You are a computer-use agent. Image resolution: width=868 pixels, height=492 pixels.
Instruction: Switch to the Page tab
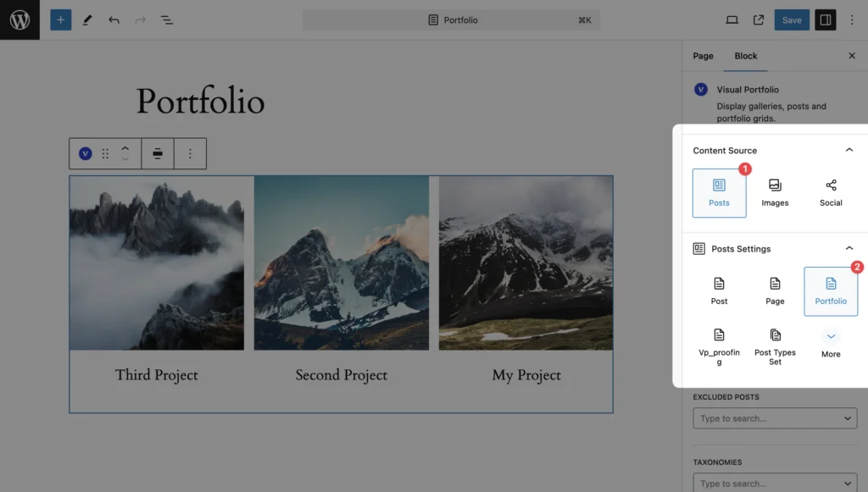703,56
